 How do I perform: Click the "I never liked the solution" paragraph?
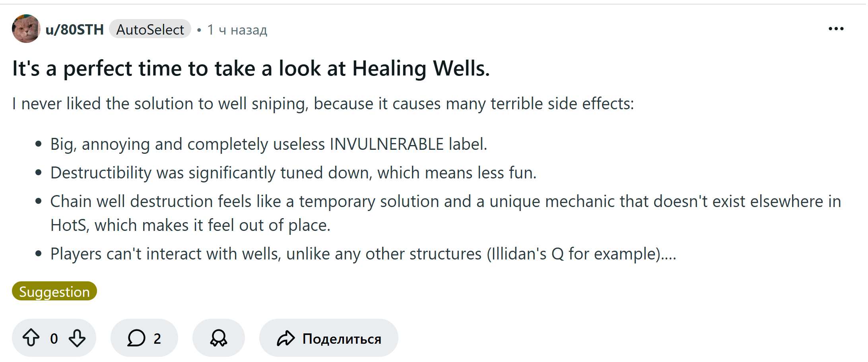tap(323, 104)
